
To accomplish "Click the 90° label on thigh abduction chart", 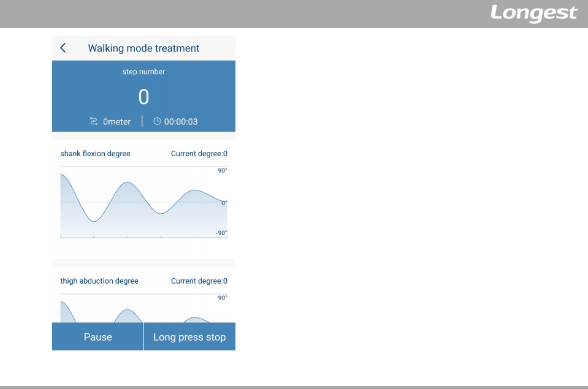I will (x=223, y=298).
